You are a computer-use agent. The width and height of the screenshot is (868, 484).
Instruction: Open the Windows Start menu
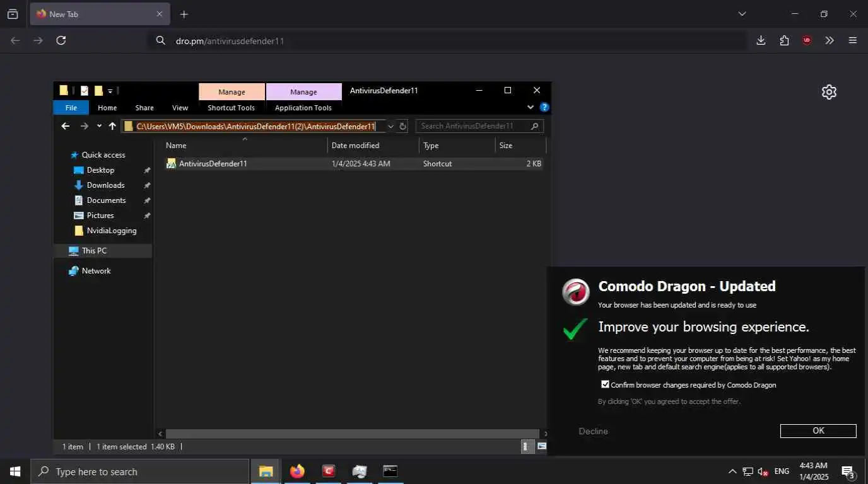click(x=15, y=471)
